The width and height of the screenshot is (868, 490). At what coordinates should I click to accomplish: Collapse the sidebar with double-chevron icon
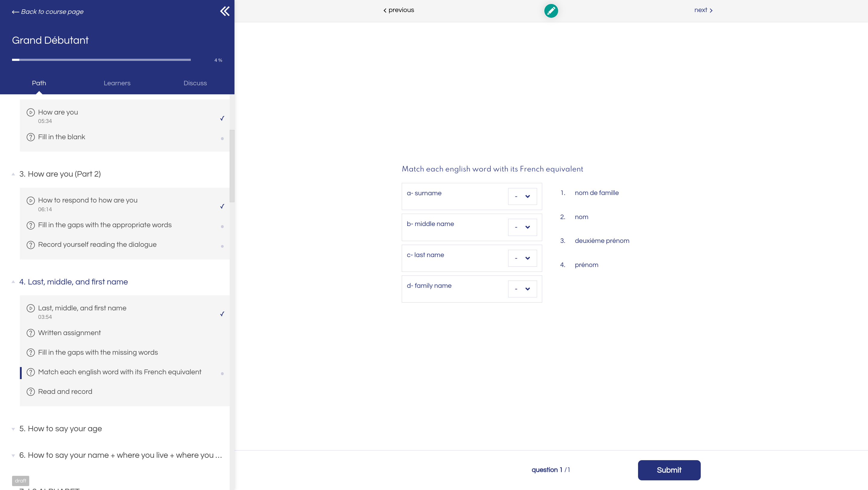225,11
